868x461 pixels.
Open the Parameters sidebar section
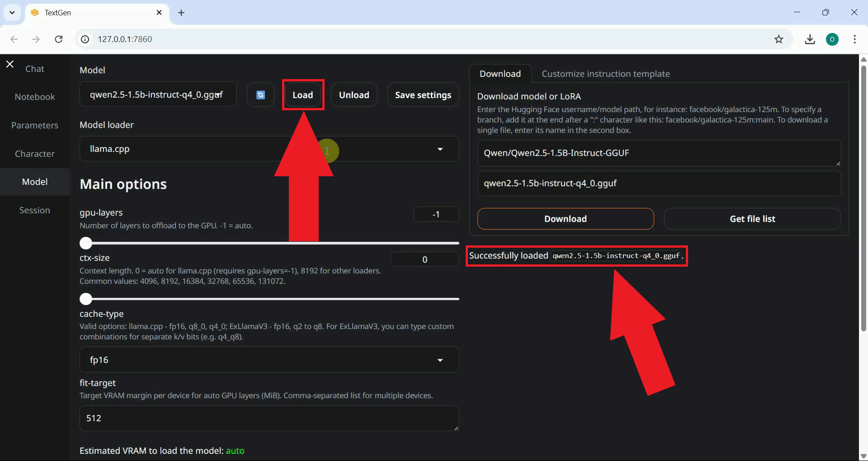tap(35, 125)
